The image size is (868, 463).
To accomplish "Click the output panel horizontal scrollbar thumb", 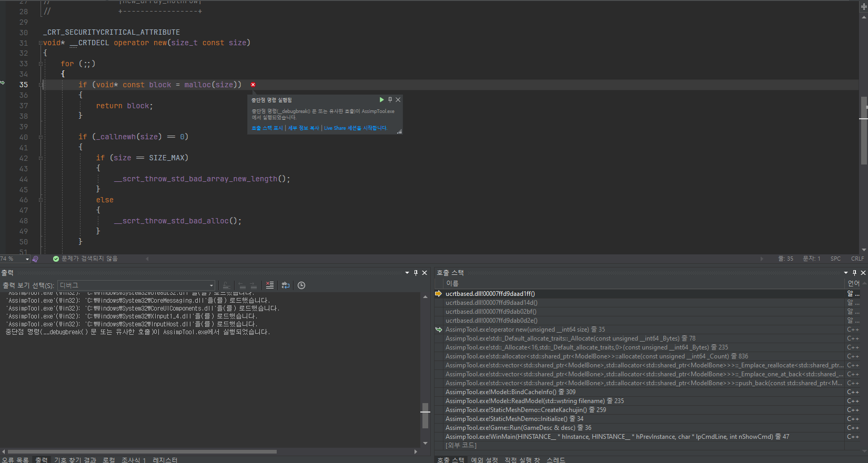I will point(142,451).
